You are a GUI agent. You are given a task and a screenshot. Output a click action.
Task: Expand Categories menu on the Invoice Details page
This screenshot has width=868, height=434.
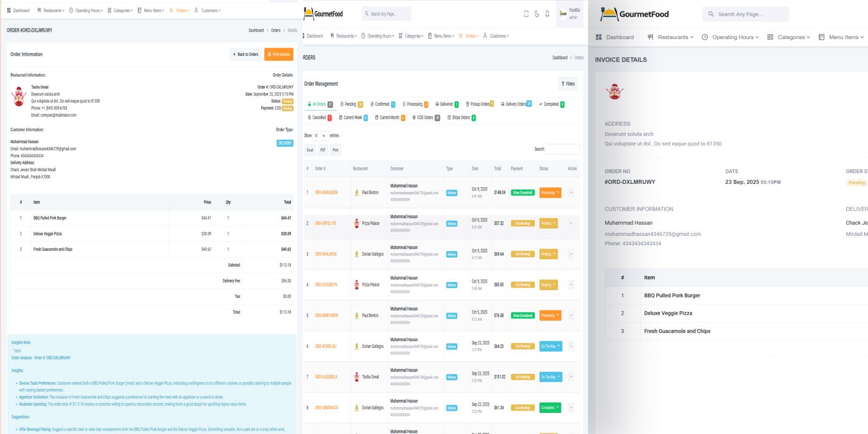(x=788, y=37)
